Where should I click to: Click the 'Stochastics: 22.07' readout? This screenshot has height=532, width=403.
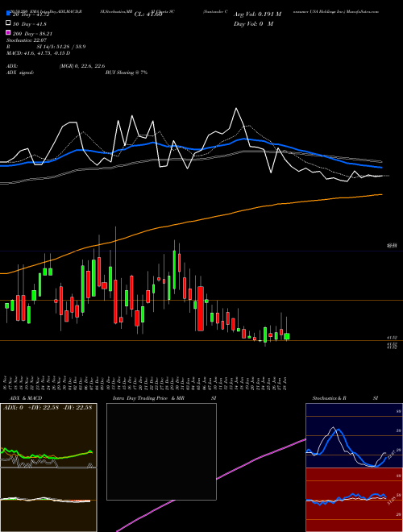tap(26, 40)
